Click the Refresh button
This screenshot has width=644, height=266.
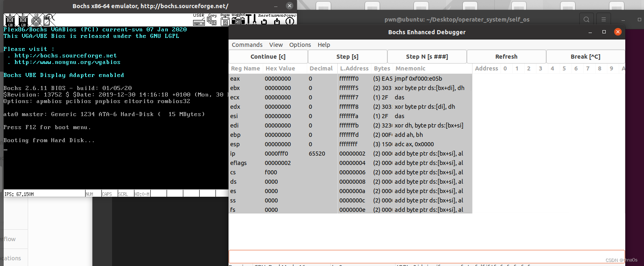click(506, 57)
